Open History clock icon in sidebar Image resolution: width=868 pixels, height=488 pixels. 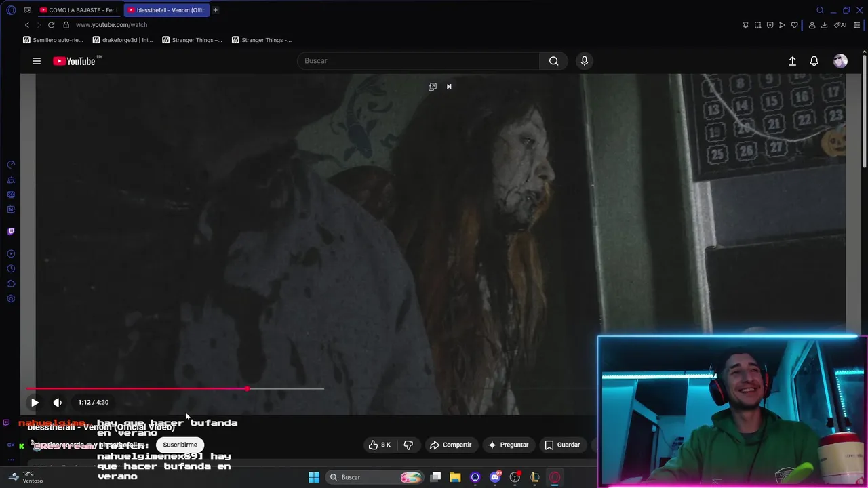click(11, 269)
